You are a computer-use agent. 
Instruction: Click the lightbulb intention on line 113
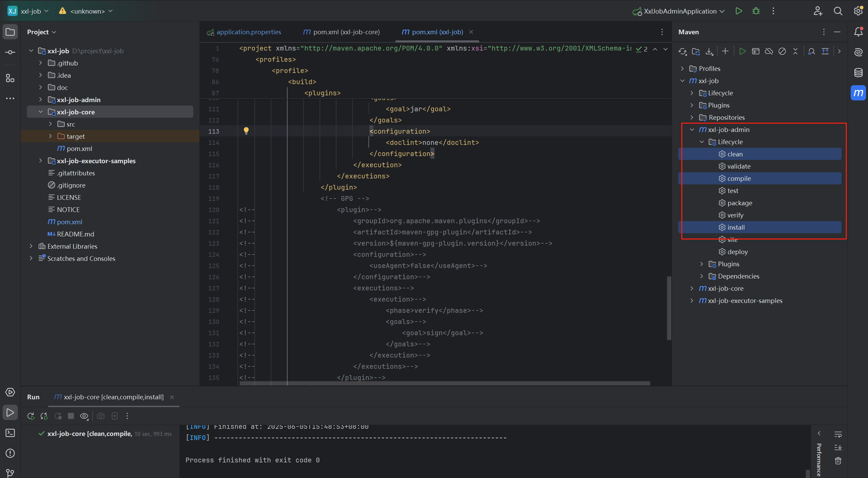pyautogui.click(x=246, y=131)
